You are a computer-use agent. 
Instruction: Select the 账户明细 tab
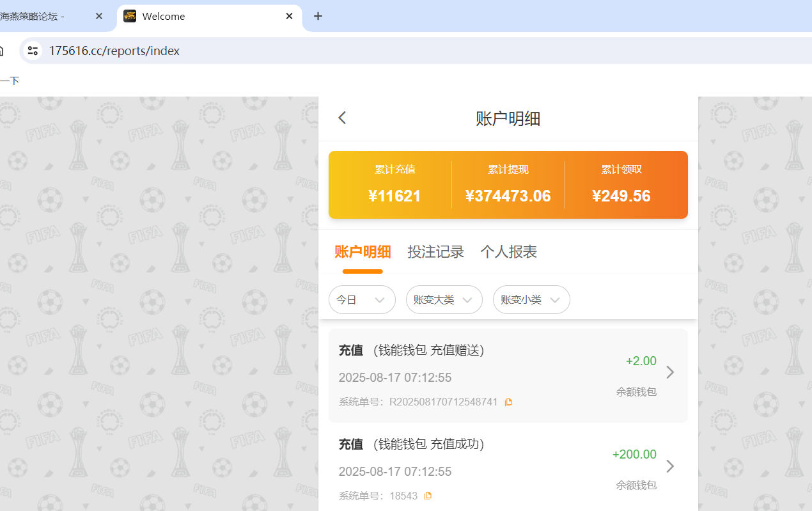pos(363,251)
